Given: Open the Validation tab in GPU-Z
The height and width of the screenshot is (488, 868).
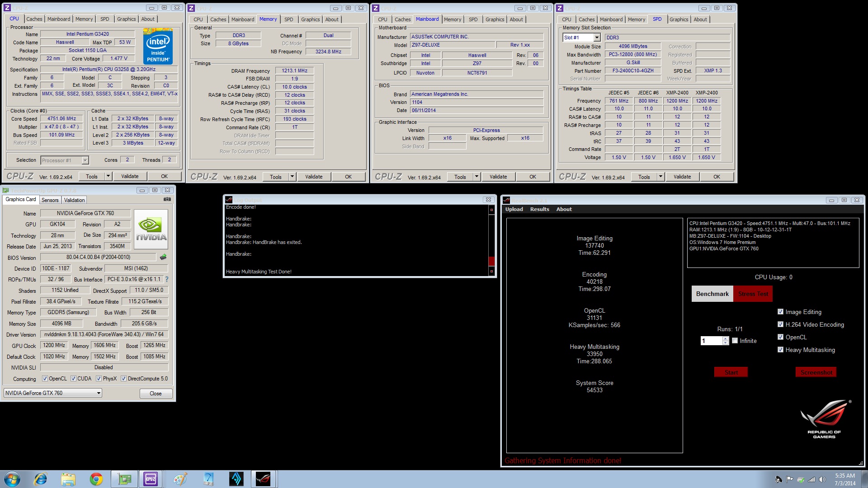Looking at the screenshot, I should 74,200.
